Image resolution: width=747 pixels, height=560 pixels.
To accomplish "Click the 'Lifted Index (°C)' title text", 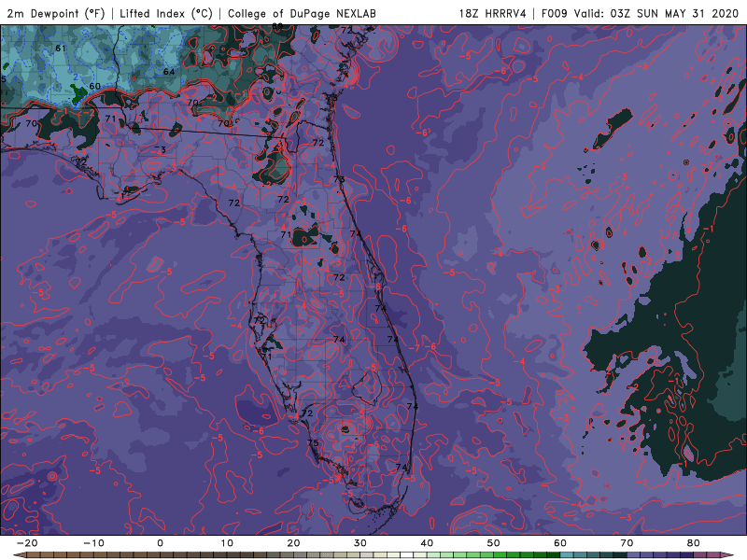I will pyautogui.click(x=166, y=13).
